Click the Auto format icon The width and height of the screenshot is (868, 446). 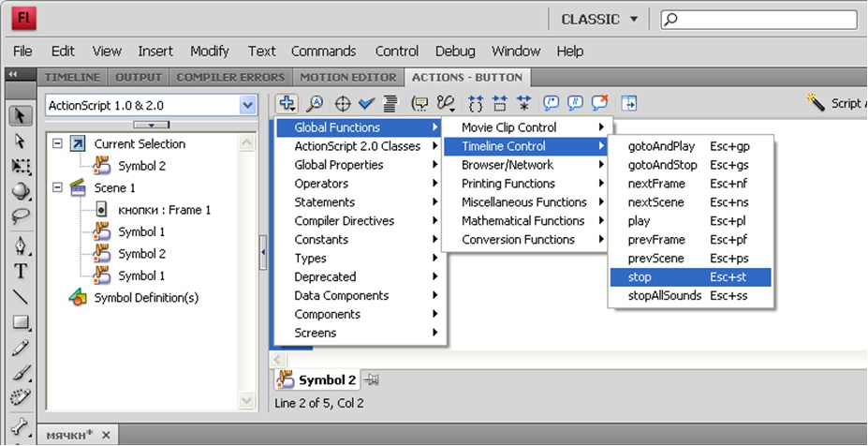click(390, 104)
